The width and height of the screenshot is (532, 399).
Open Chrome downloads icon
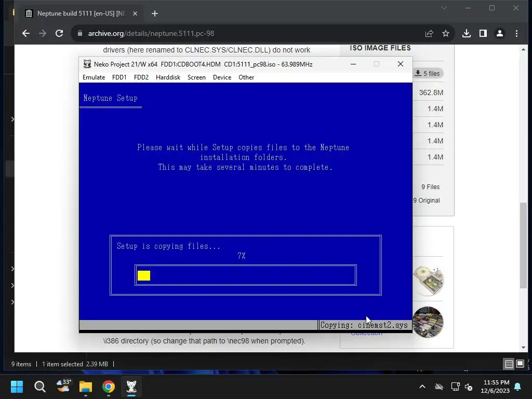[467, 33]
